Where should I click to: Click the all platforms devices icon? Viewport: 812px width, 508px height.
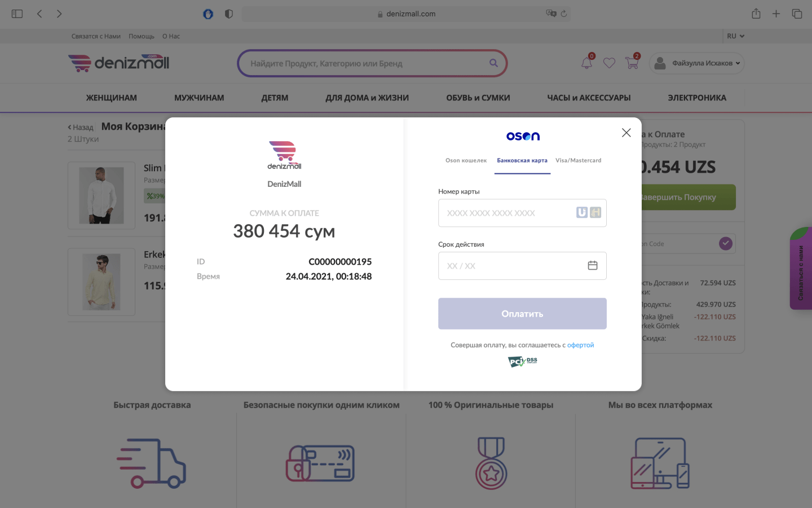pos(660,463)
